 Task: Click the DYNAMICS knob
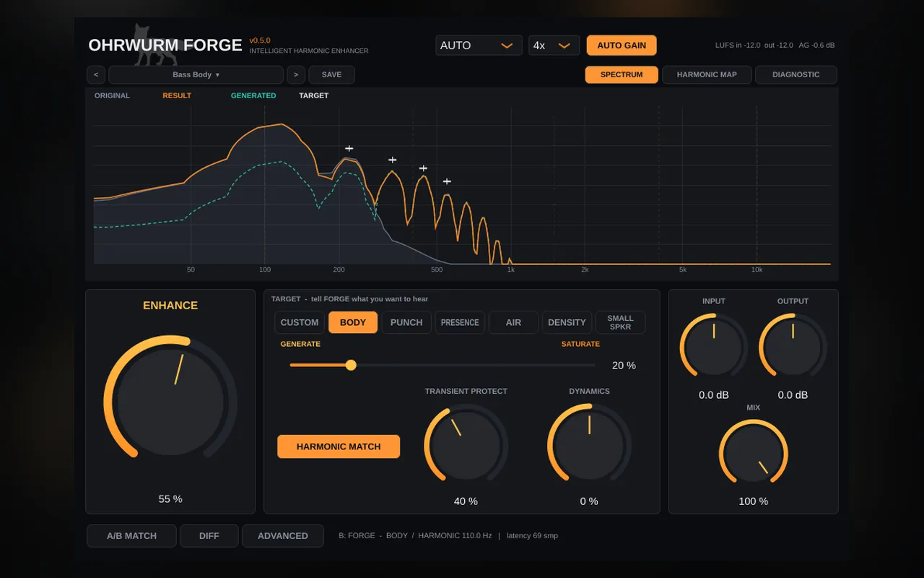coord(589,445)
